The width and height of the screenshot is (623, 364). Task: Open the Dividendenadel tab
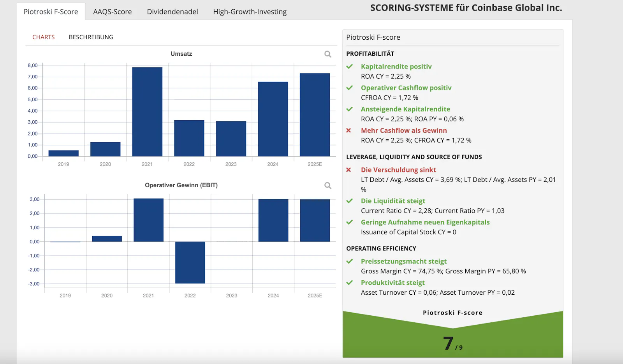tap(172, 12)
